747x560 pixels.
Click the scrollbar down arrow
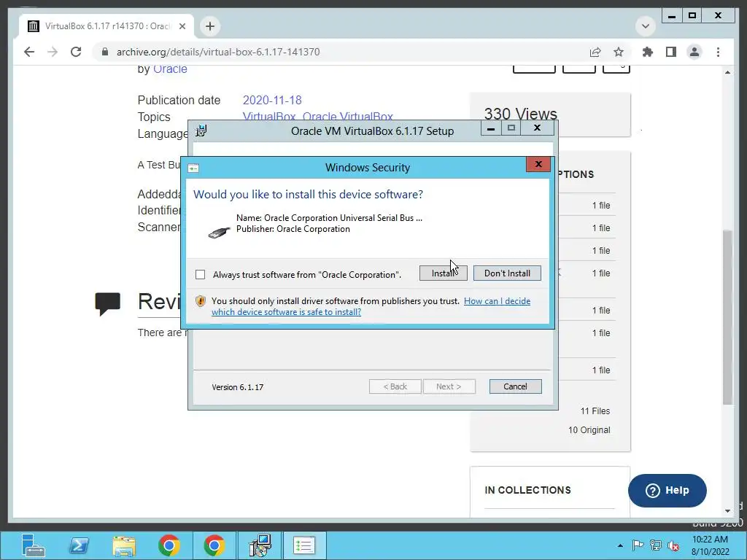click(727, 511)
